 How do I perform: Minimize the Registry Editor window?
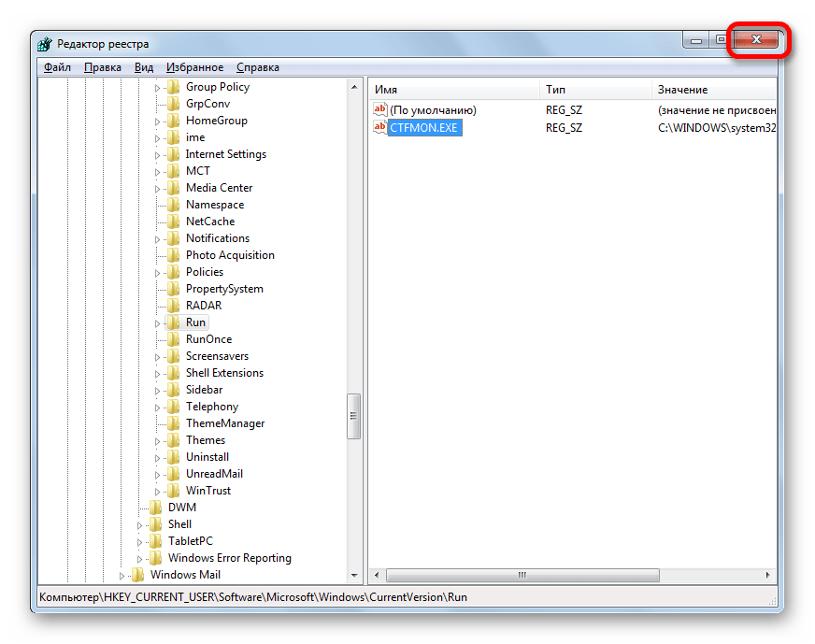pyautogui.click(x=696, y=39)
